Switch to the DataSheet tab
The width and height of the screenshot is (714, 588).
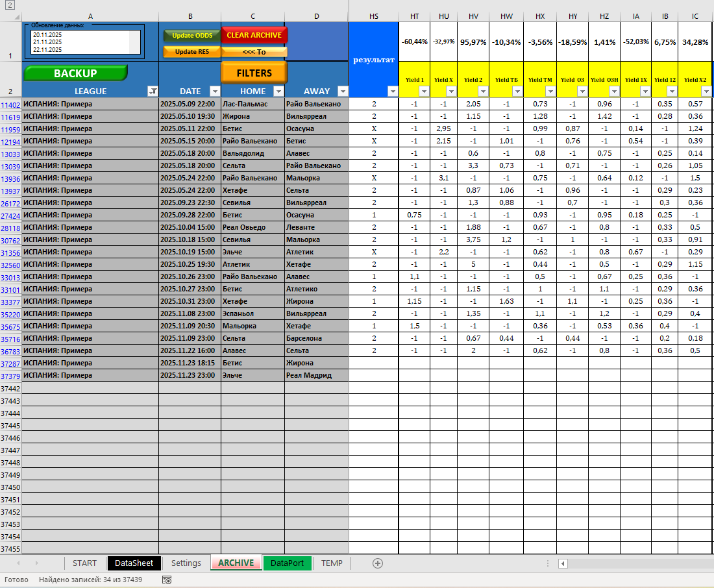(x=134, y=563)
